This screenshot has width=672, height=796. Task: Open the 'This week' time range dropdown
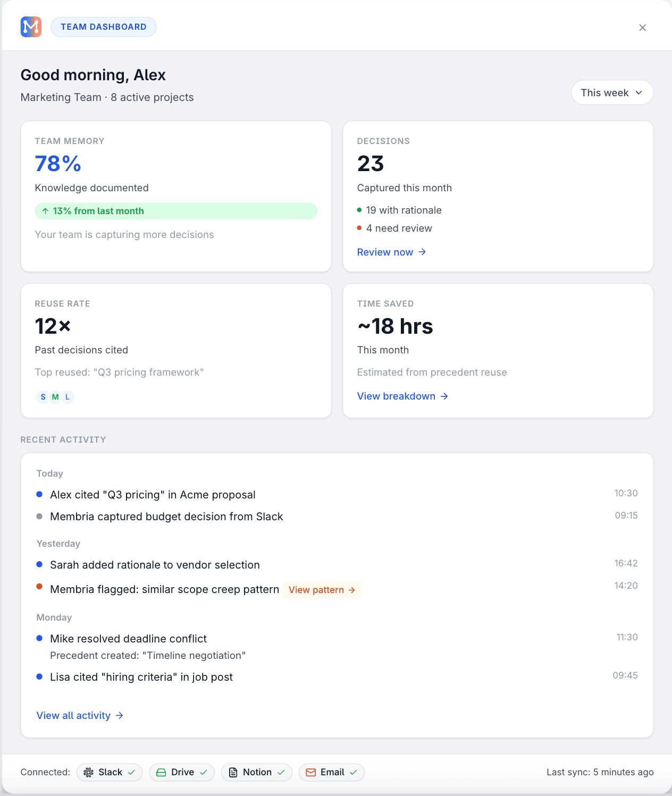612,92
